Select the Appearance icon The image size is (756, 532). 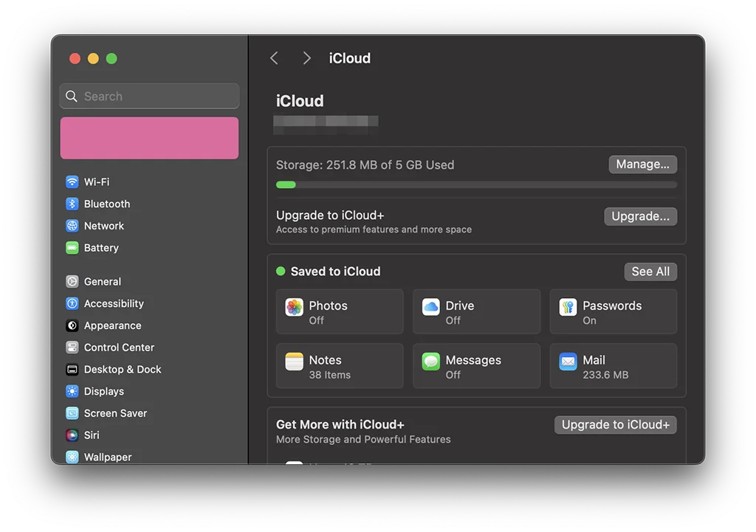click(x=72, y=325)
